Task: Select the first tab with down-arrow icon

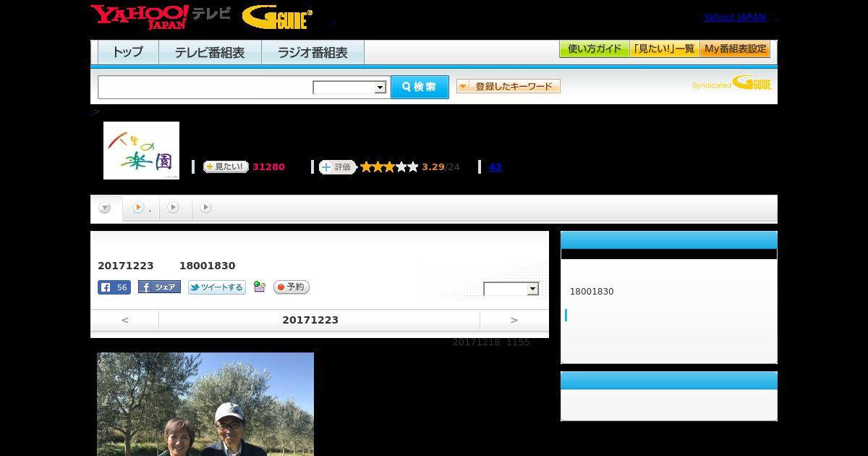Action: click(x=106, y=208)
